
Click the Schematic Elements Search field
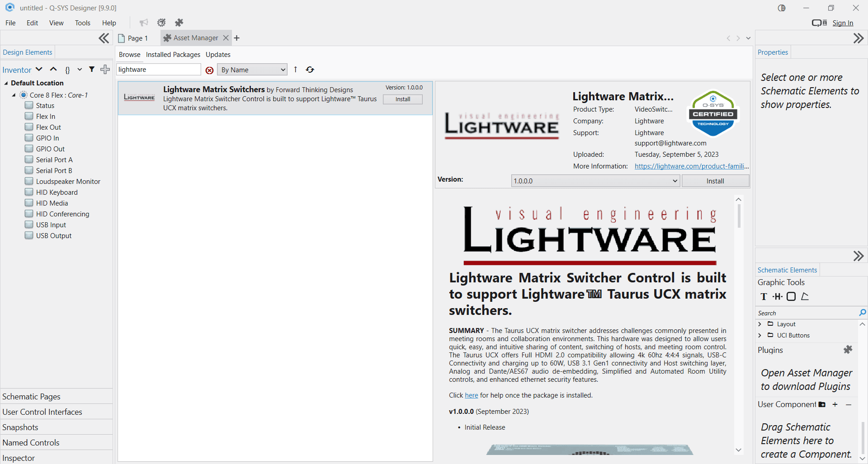(x=807, y=313)
